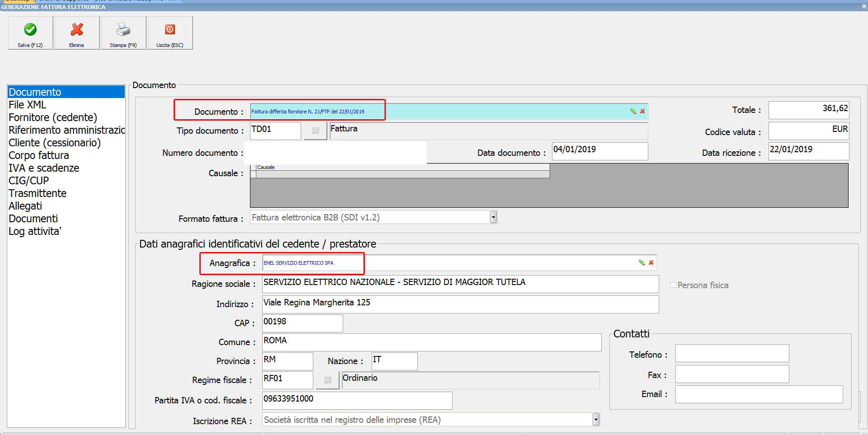The height and width of the screenshot is (435, 868).
Task: Open Riferimento amministrazione section
Action: pyautogui.click(x=66, y=130)
